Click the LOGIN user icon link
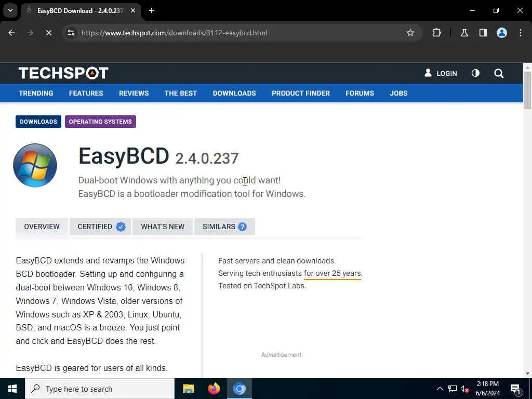Screen dimensions: 532x399 pyautogui.click(x=441, y=73)
